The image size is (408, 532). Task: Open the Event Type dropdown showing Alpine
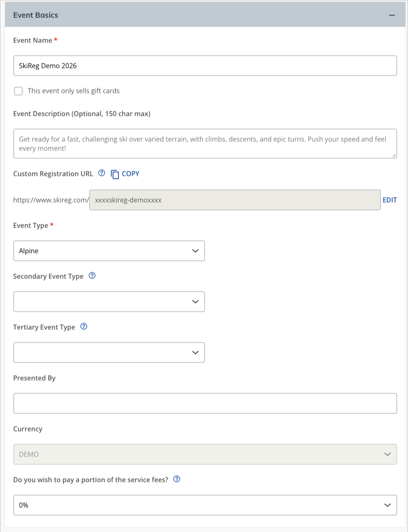109,251
